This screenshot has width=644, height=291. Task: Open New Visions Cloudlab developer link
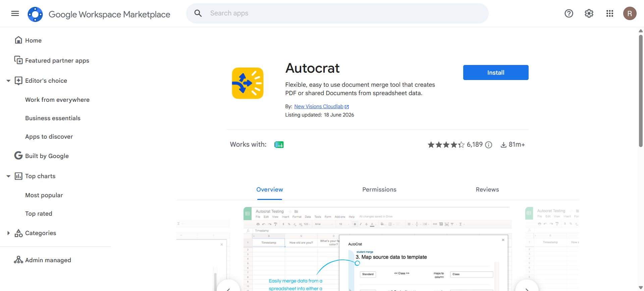319,106
